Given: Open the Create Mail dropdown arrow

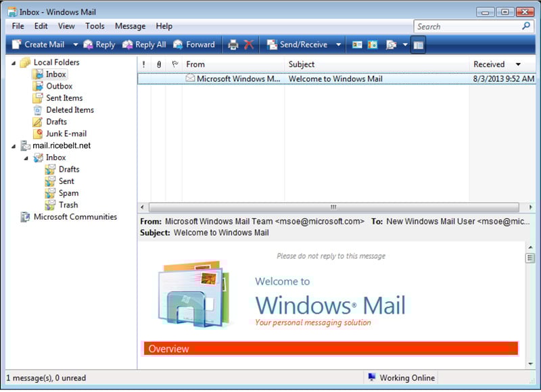Looking at the screenshot, I should point(75,45).
